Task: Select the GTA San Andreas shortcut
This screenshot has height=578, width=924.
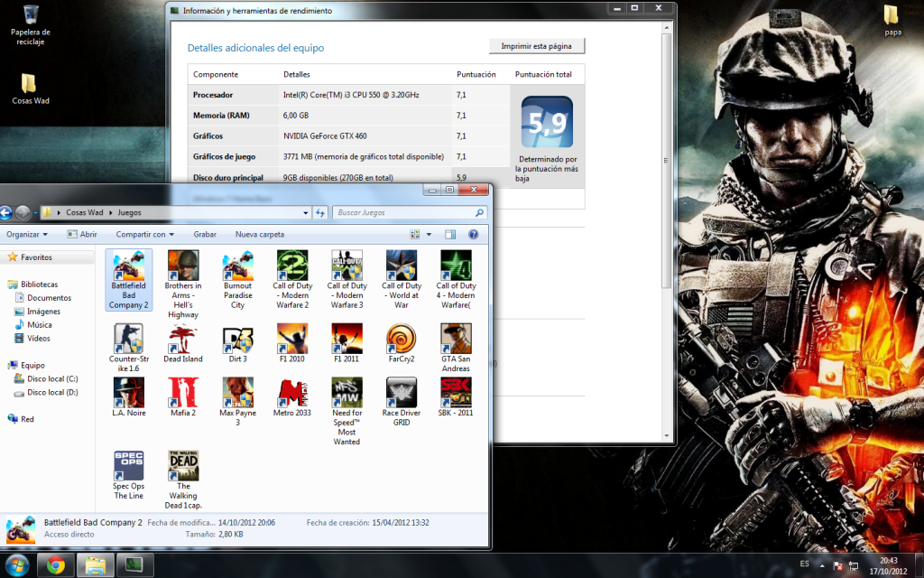Action: pyautogui.click(x=456, y=340)
